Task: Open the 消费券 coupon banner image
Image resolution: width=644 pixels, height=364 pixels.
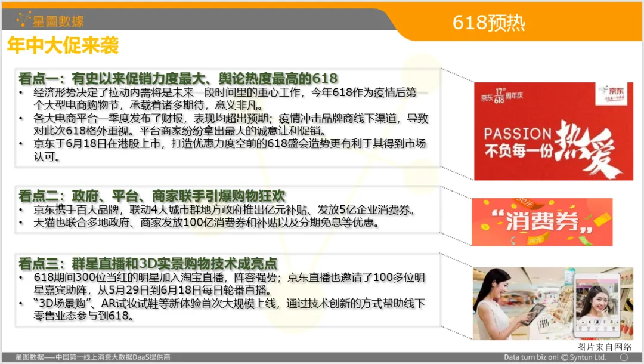Action: click(541, 222)
